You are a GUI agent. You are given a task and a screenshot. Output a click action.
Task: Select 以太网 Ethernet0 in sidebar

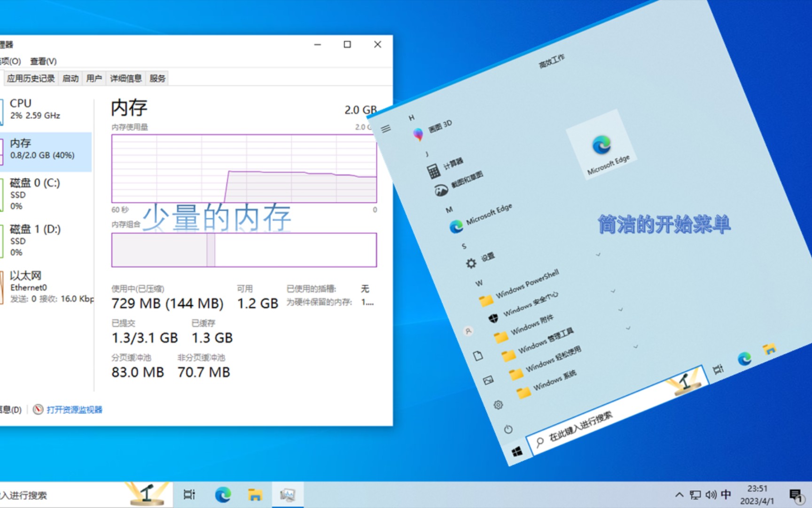(46, 286)
